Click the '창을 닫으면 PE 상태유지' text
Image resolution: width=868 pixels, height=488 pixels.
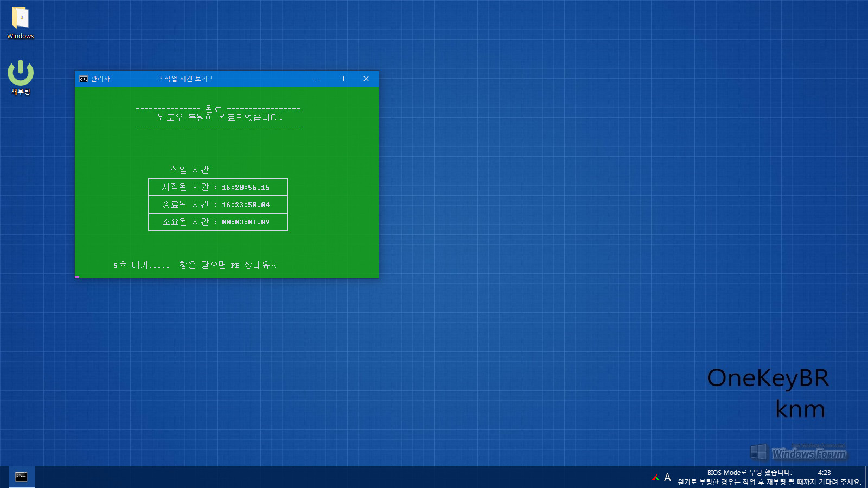point(228,265)
